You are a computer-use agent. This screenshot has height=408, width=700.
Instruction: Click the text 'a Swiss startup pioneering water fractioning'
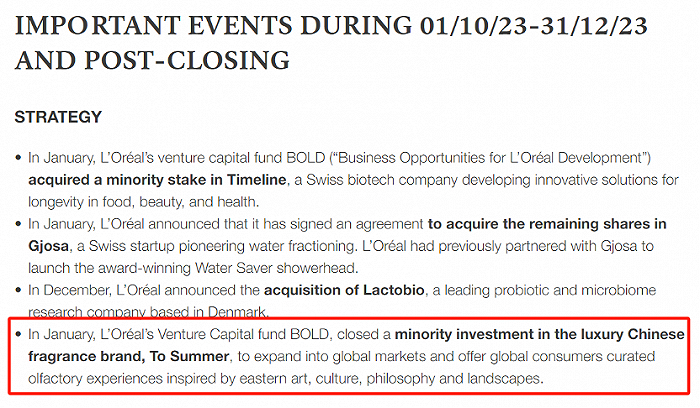232,245
